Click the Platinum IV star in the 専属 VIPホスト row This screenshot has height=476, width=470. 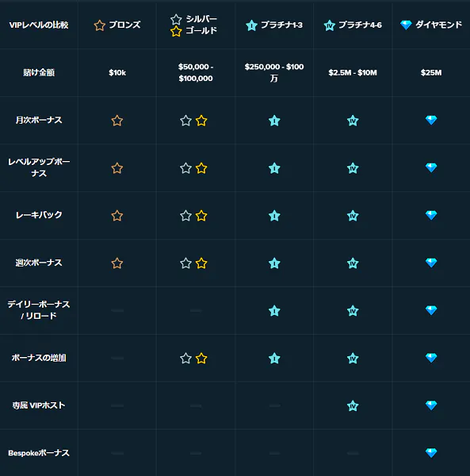point(353,405)
